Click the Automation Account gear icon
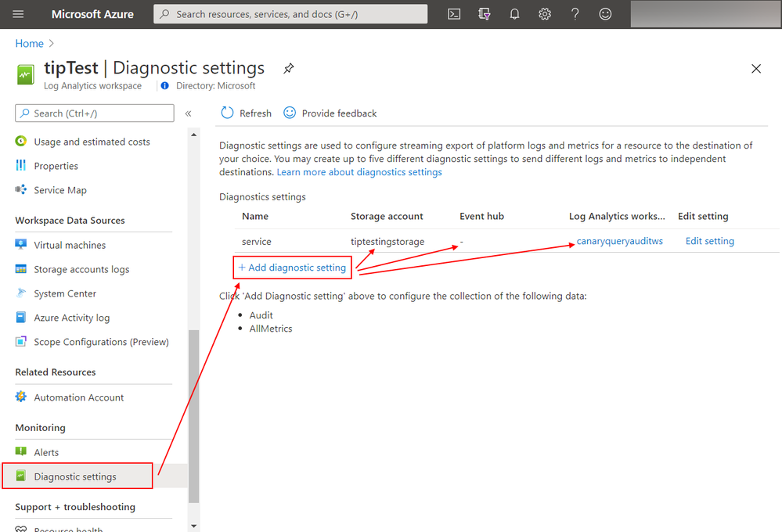The height and width of the screenshot is (532, 782). [21, 397]
